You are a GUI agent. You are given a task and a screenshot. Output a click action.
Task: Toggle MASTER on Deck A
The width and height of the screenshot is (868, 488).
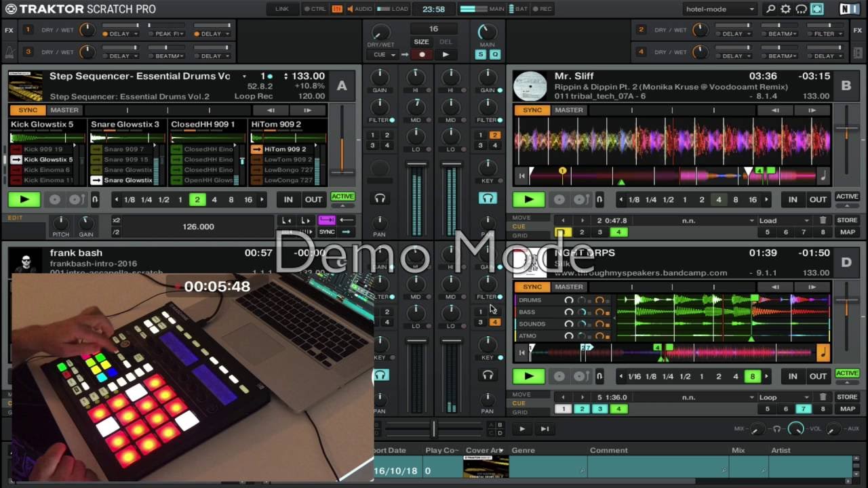[64, 110]
